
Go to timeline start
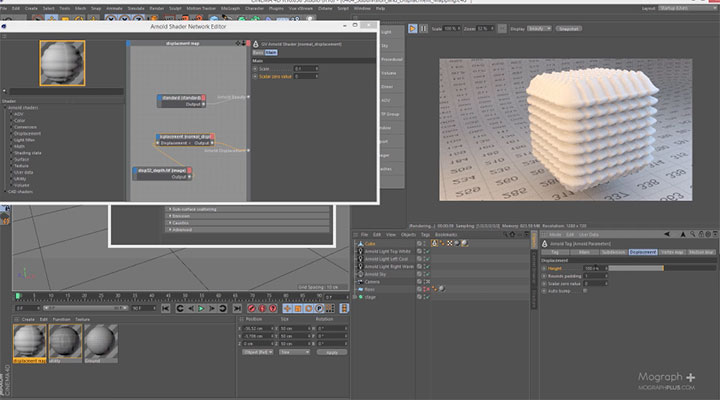(166, 309)
